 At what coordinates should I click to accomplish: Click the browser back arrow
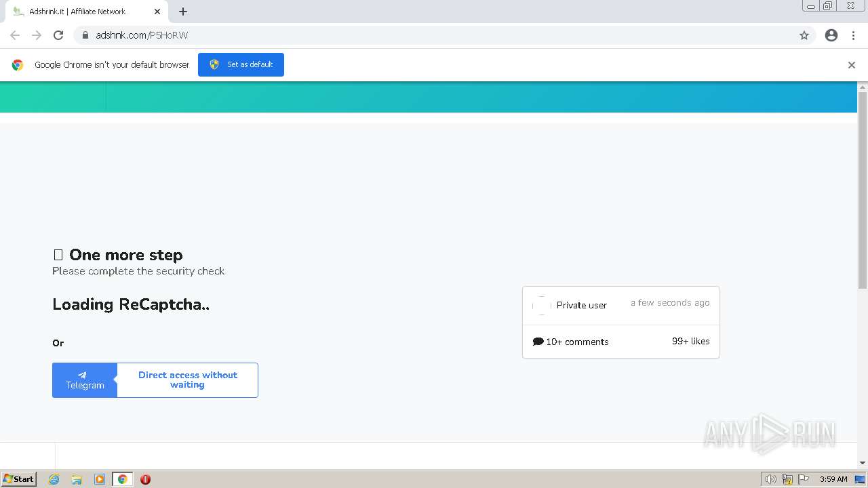click(15, 35)
